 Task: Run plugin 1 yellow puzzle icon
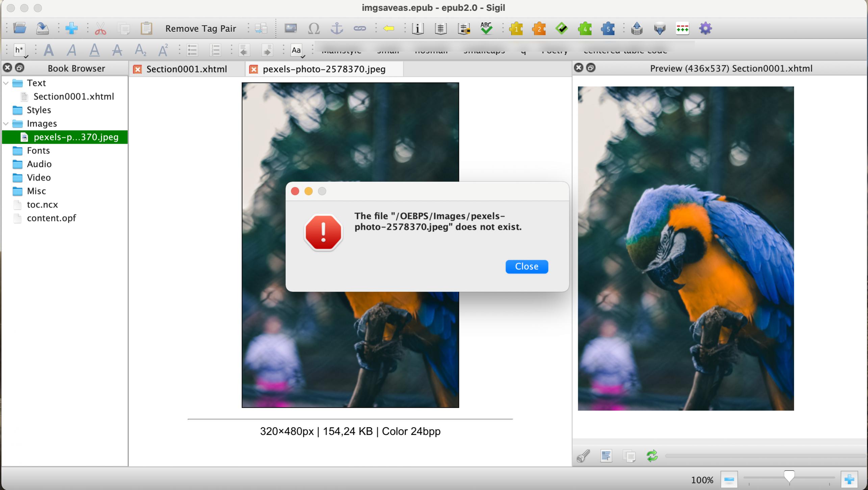pos(516,29)
